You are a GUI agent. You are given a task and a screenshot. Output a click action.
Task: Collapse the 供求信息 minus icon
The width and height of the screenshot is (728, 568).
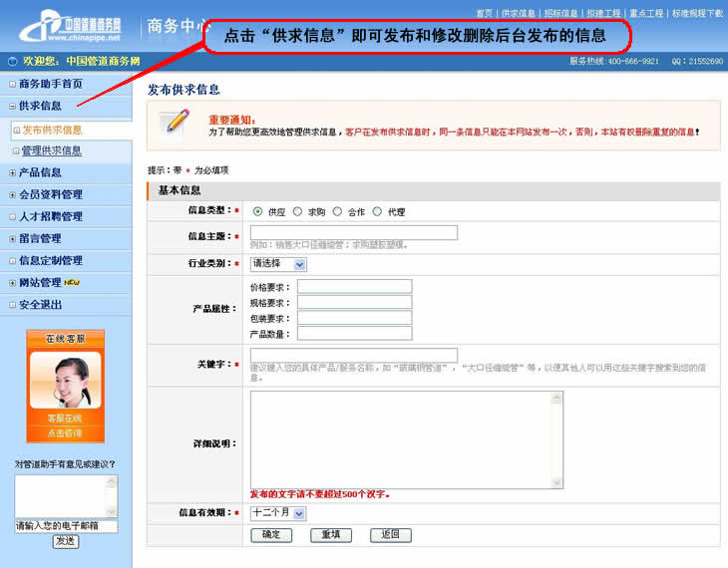(x=12, y=107)
